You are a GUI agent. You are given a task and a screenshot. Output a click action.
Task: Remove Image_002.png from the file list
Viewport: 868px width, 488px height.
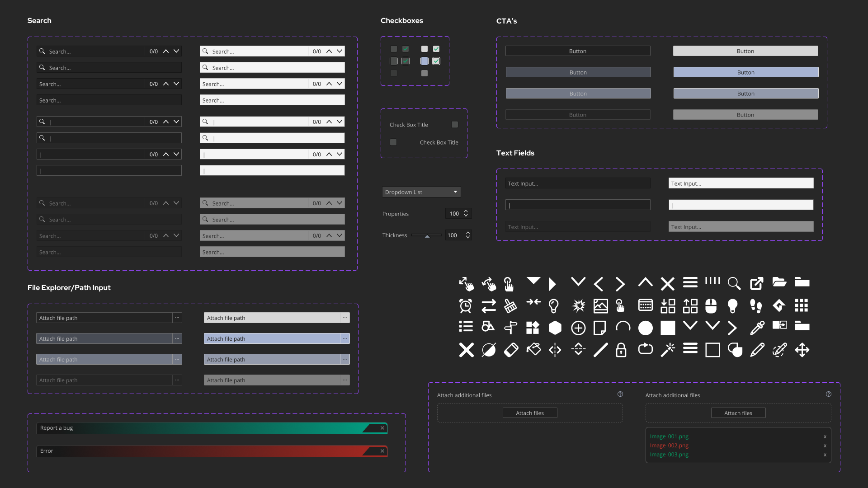tap(825, 446)
